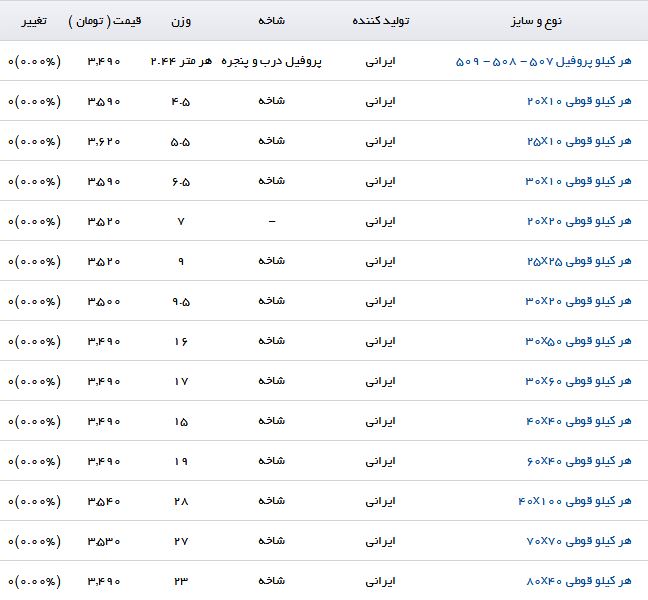Select the dash cell in the 20X20 row
Viewport: 648px width, 600px height.
[272, 222]
